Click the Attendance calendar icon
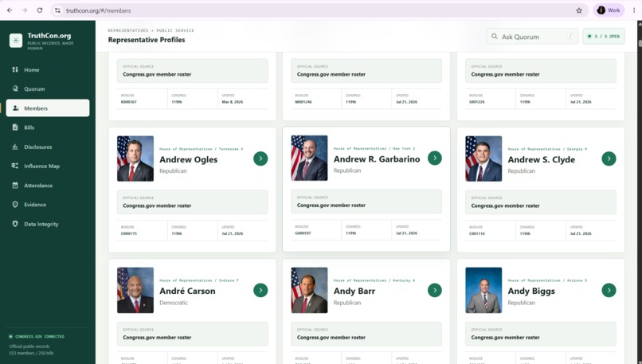 point(15,185)
